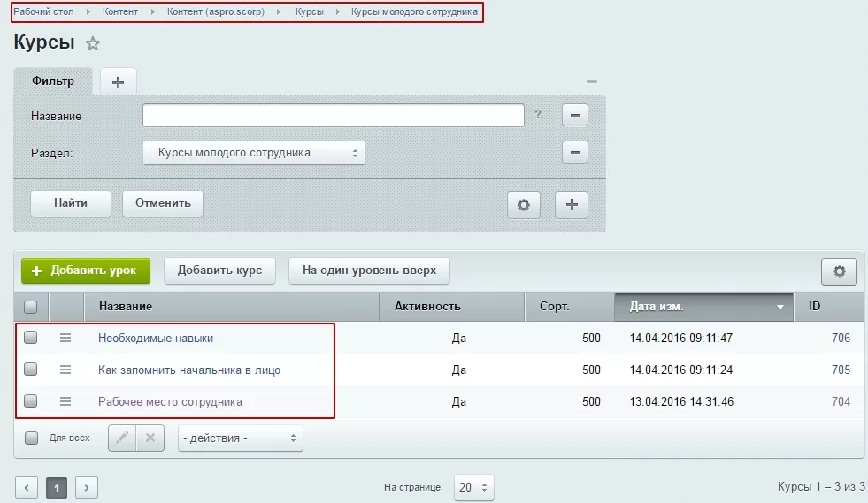The image size is (868, 503).
Task: Check the Рабочее место сотрудника row checkbox
Action: (31, 400)
